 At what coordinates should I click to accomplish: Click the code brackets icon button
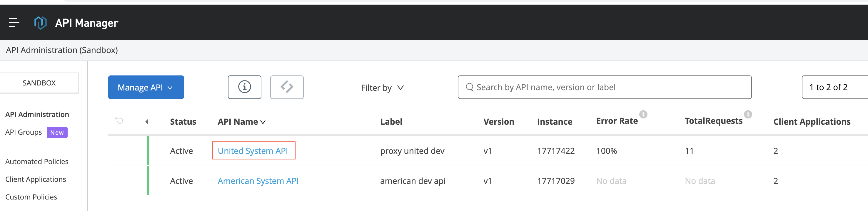(287, 87)
